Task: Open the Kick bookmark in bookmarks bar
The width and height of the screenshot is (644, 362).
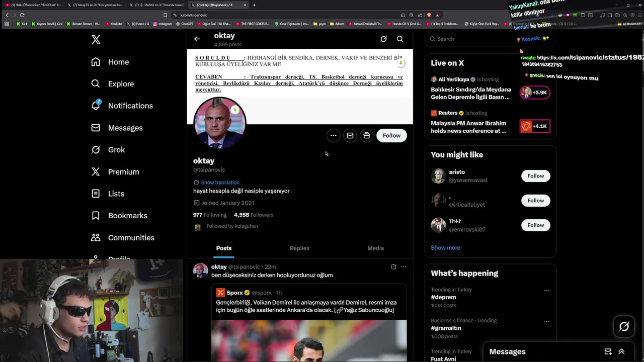Action: pos(22,24)
